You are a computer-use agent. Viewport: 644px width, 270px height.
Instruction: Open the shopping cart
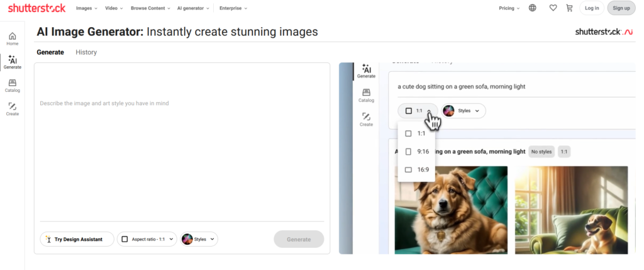pos(569,8)
